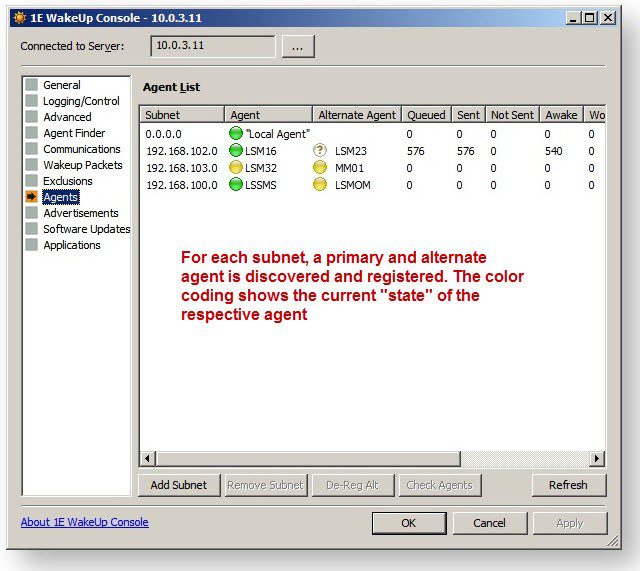The width and height of the screenshot is (640, 571).
Task: Click the orange arrow icon next to Agents
Action: tap(31, 197)
